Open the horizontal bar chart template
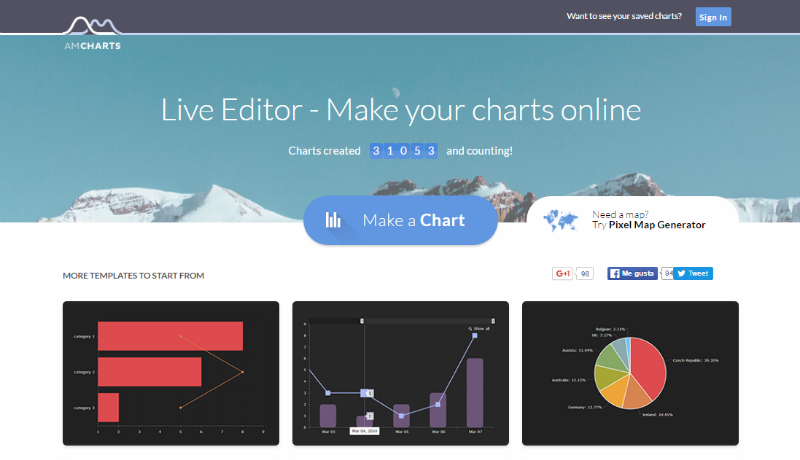 point(171,373)
